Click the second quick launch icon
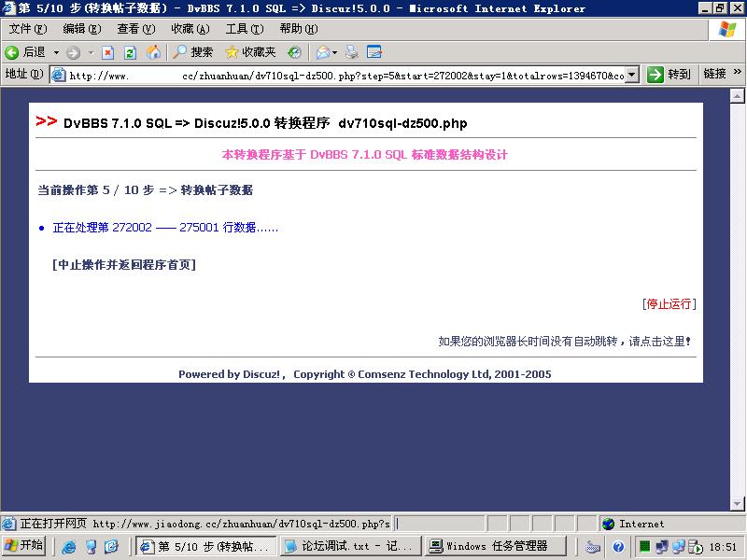Screen dimensions: 747x560 [x=91, y=546]
